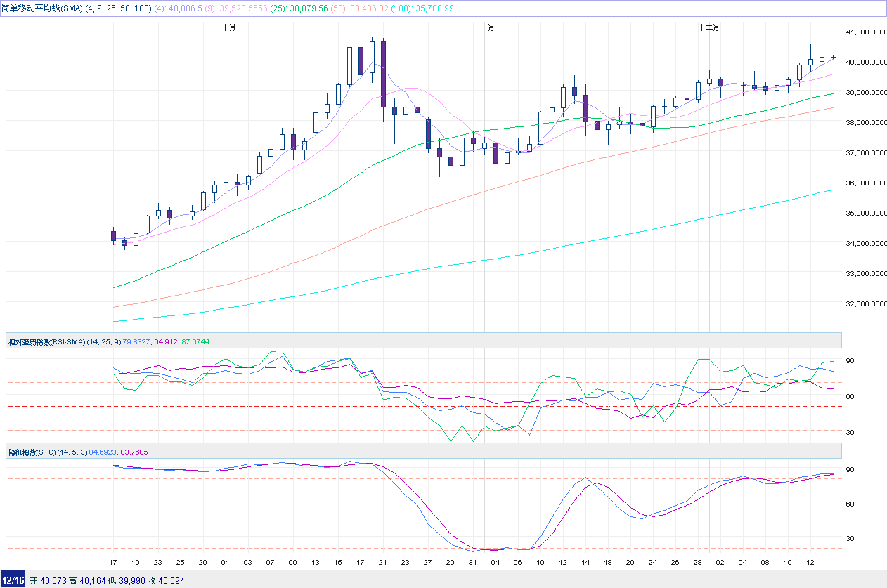
Task: Click the RSI value 79.8327
Action: [x=137, y=342]
